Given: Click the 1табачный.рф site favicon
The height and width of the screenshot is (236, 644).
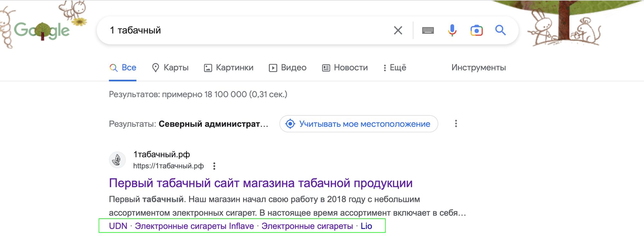Looking at the screenshot, I should (118, 160).
